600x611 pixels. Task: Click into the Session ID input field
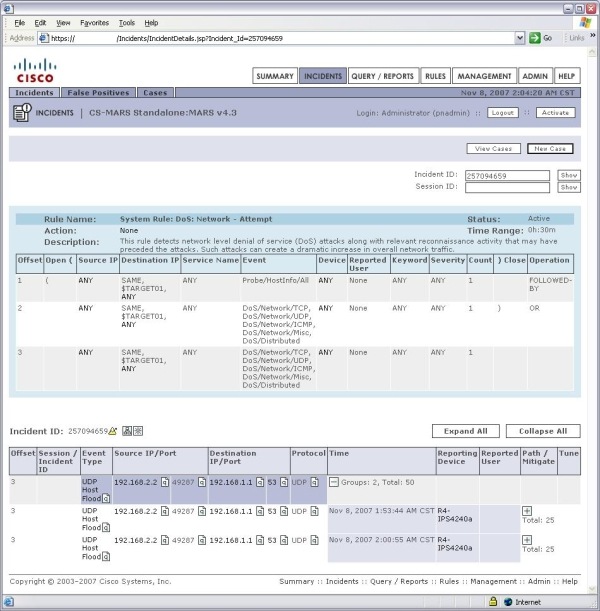click(x=507, y=187)
